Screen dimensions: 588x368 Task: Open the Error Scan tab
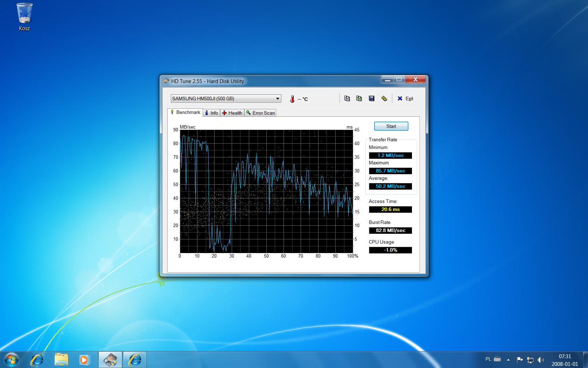(260, 113)
